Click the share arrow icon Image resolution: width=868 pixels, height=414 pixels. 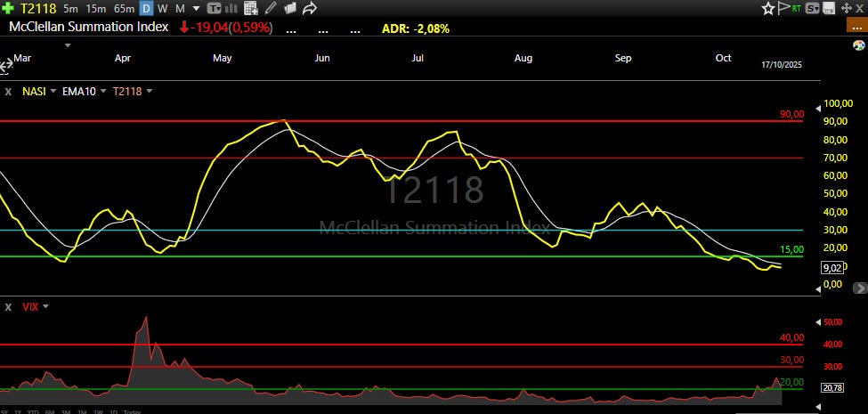pos(310,8)
